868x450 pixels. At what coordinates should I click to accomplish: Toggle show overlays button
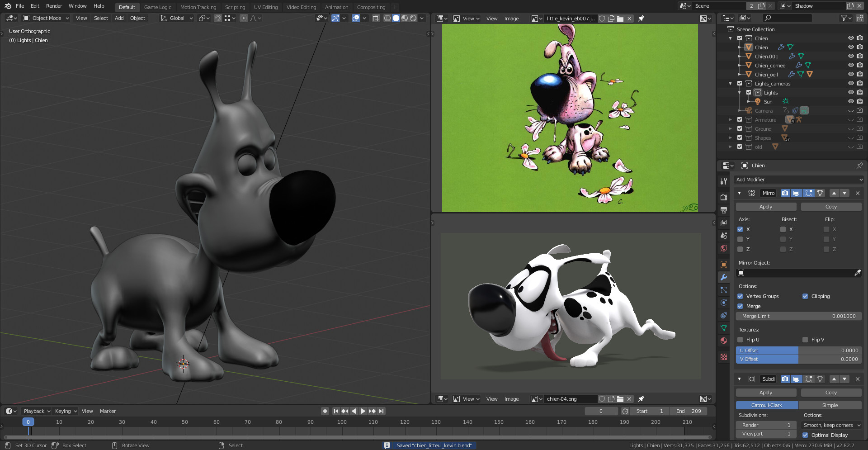coord(356,18)
